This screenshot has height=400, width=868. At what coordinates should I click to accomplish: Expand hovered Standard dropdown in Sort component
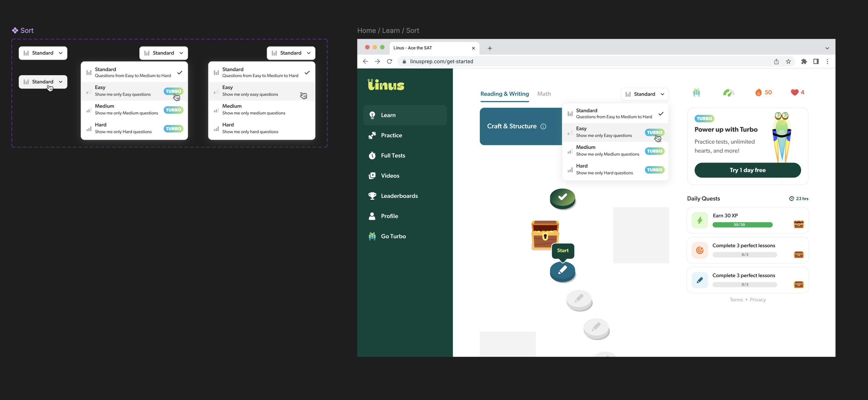pos(43,82)
